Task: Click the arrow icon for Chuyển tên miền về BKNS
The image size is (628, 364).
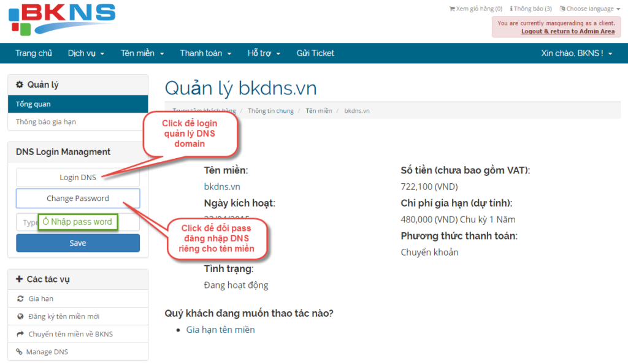Action: coord(20,335)
